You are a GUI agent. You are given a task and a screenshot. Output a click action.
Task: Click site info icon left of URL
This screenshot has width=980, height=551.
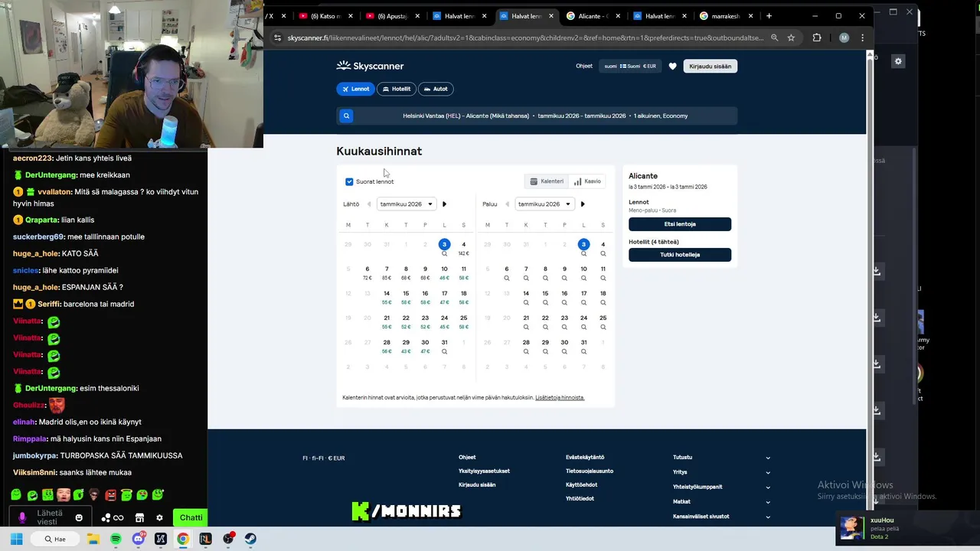tap(277, 37)
